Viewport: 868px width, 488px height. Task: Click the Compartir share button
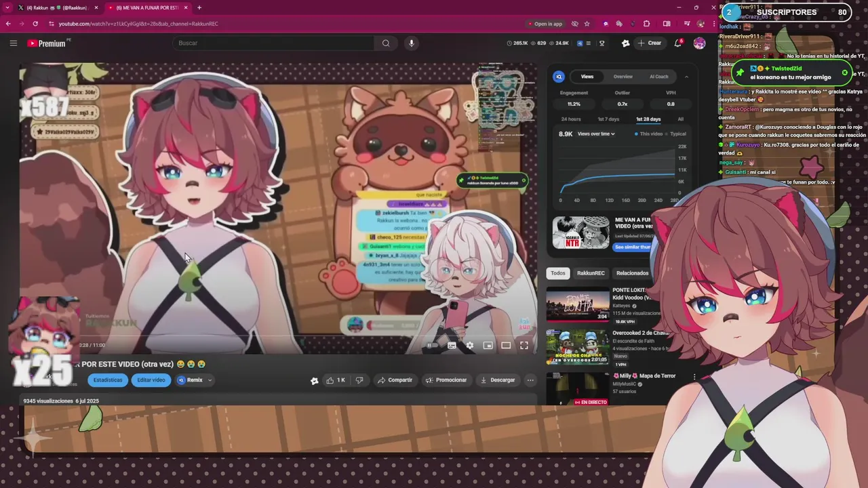pos(395,380)
